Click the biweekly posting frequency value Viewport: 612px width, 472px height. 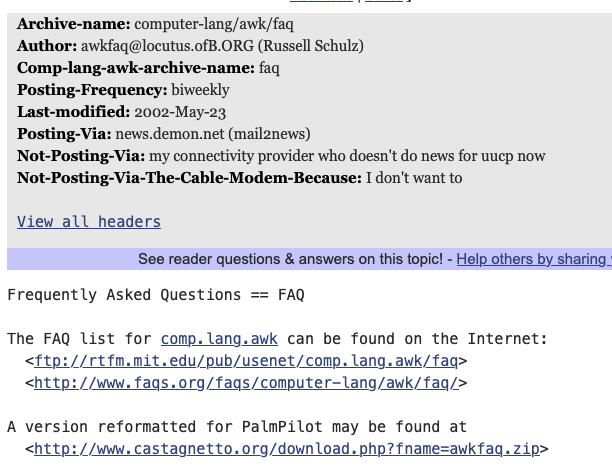tap(200, 90)
